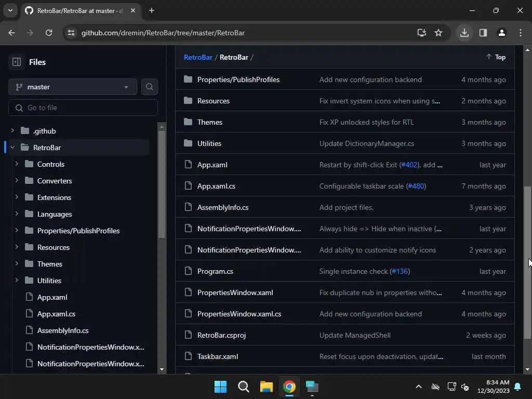Jump to Top of the page
The image size is (532, 399).
496,57
